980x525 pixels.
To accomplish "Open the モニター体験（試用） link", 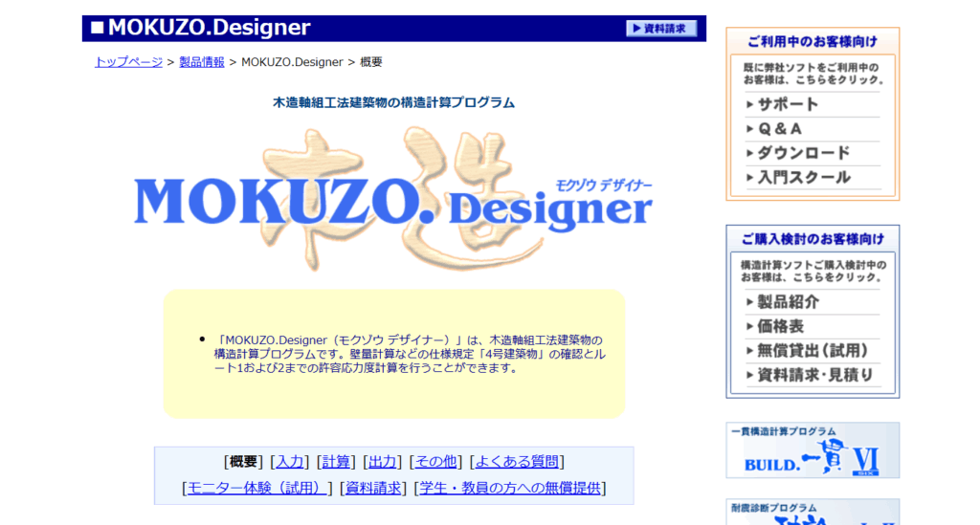I will point(256,488).
